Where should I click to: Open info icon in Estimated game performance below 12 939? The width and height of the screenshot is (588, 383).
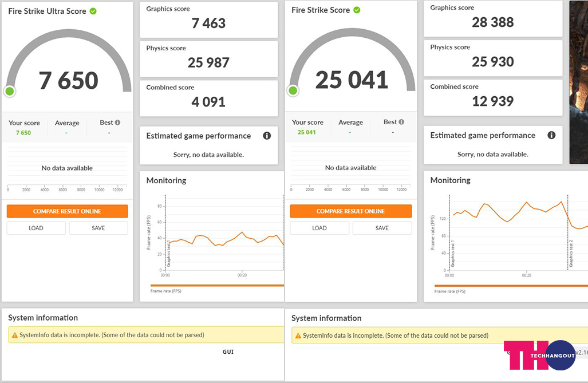tap(551, 135)
